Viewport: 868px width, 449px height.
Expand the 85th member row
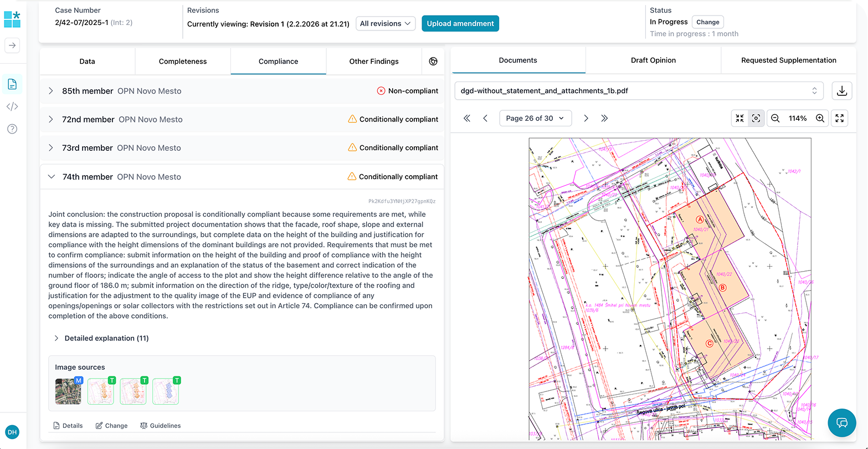point(51,91)
